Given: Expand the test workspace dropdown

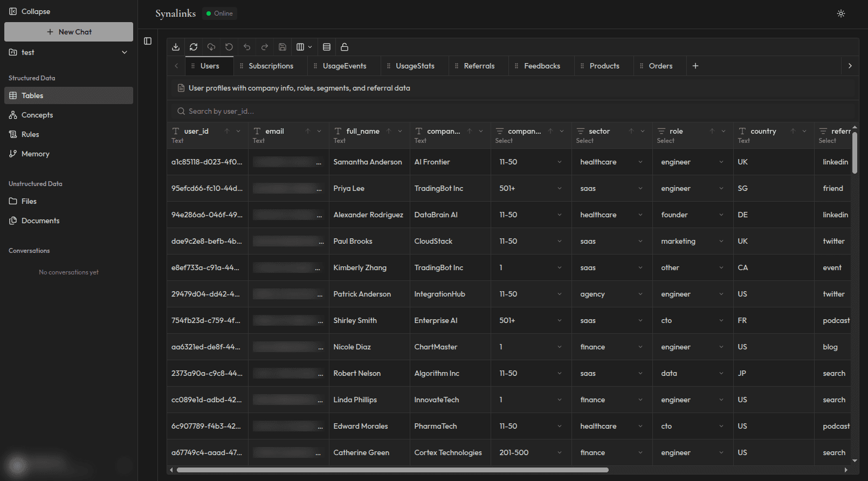Looking at the screenshot, I should click(x=125, y=52).
